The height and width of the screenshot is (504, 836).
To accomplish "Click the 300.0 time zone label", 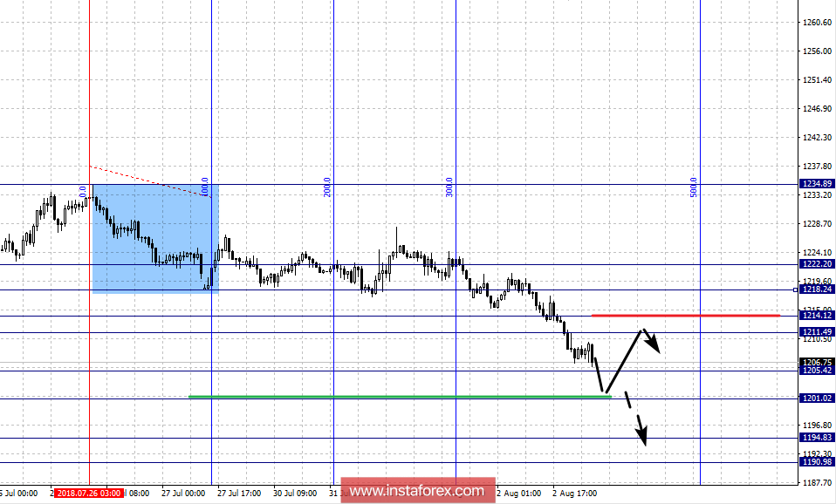I will tap(449, 187).
